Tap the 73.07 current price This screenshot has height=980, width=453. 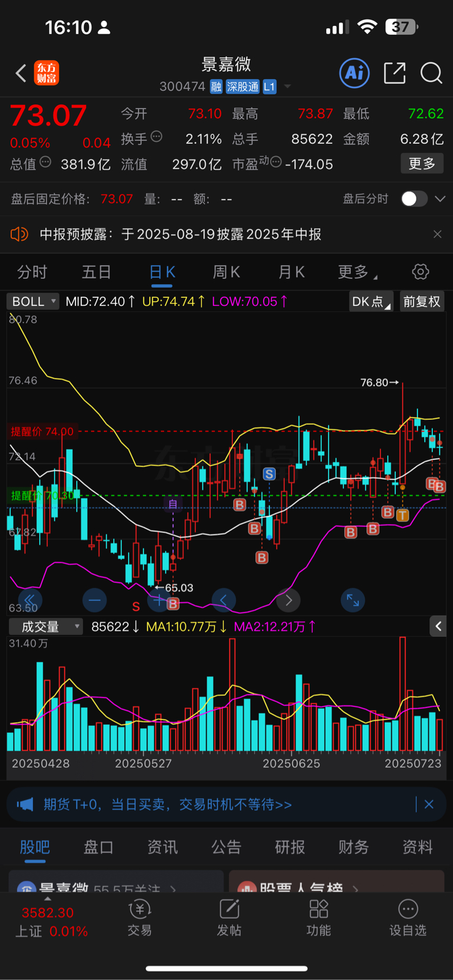tap(48, 116)
